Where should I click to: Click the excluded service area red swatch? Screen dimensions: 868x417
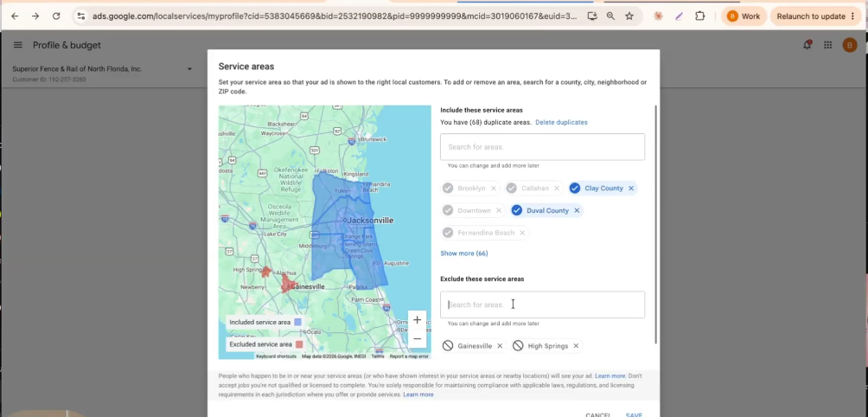point(299,344)
